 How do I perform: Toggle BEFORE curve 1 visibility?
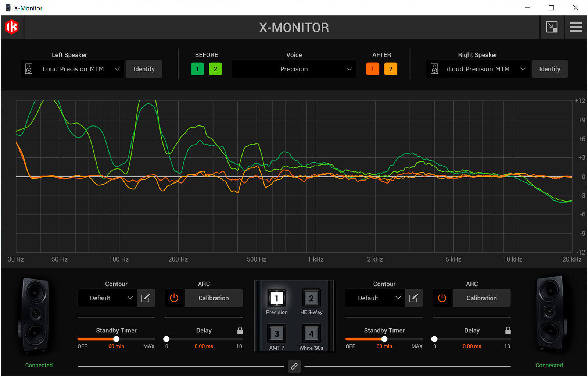[x=197, y=69]
